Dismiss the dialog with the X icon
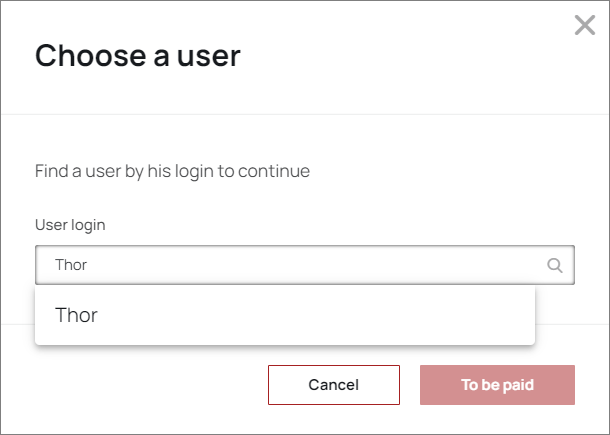 click(x=585, y=25)
